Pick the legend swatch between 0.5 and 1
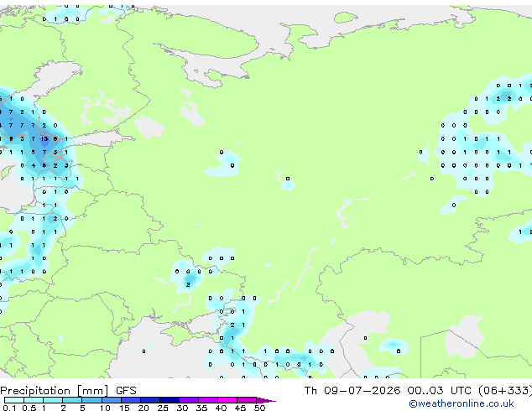This screenshot has width=532, height=411. [34, 400]
